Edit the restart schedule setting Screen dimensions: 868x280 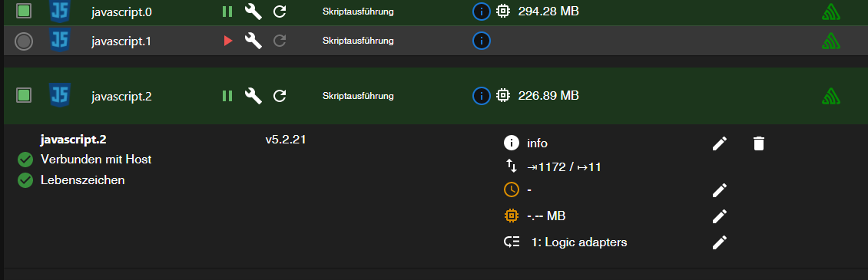tap(719, 190)
